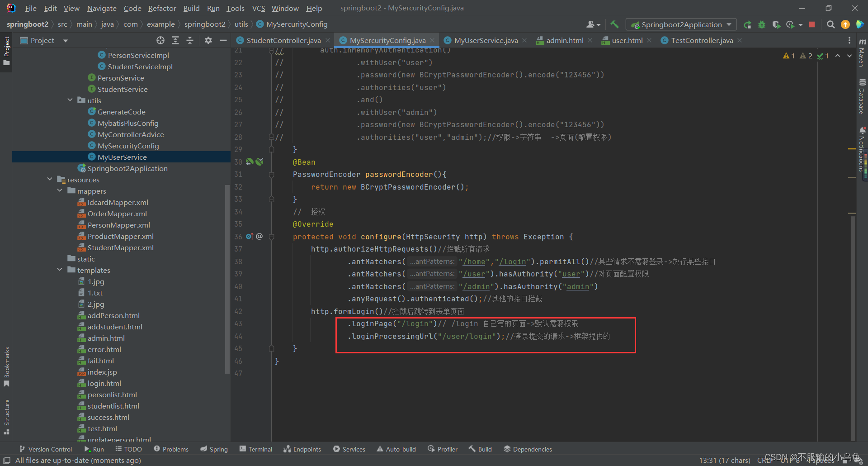Open Springboot2Application run configuration dropdown

[x=681, y=24]
